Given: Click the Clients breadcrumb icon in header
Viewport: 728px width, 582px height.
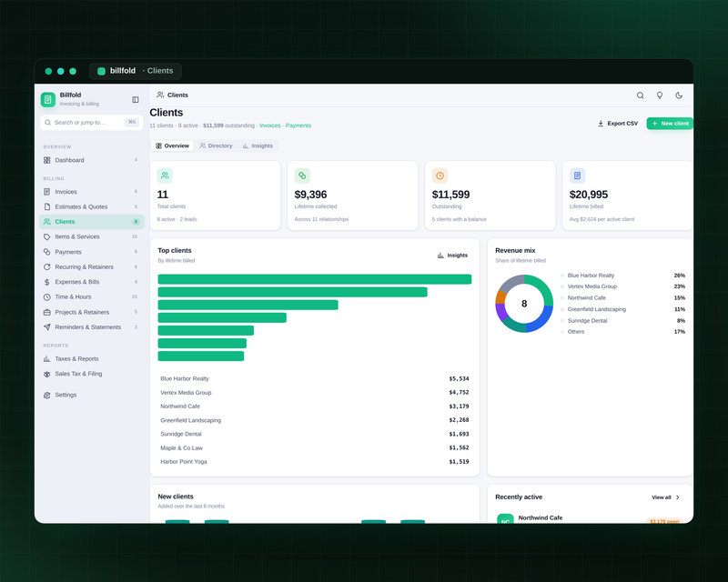Looking at the screenshot, I should coord(160,95).
